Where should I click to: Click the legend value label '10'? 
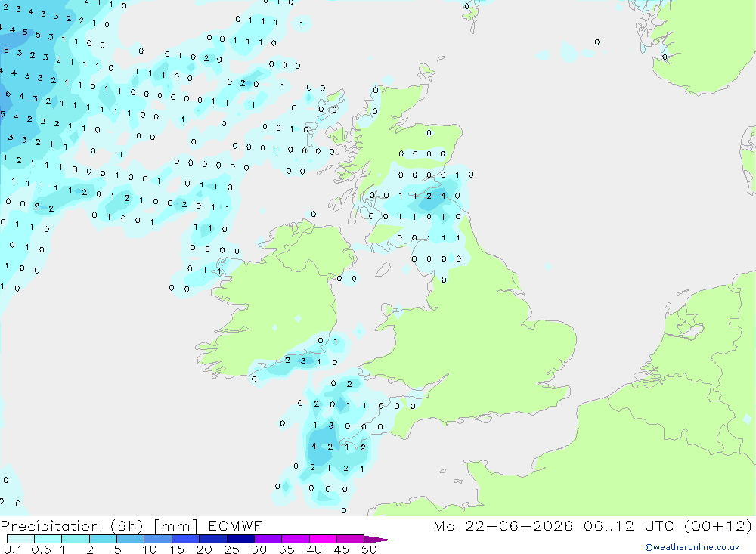pos(150,549)
